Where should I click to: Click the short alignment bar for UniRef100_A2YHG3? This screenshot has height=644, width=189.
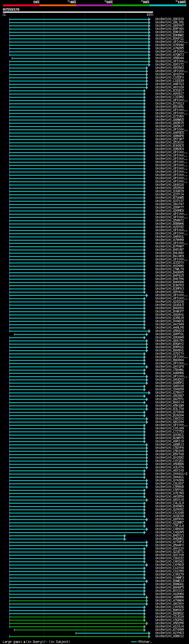113,633
